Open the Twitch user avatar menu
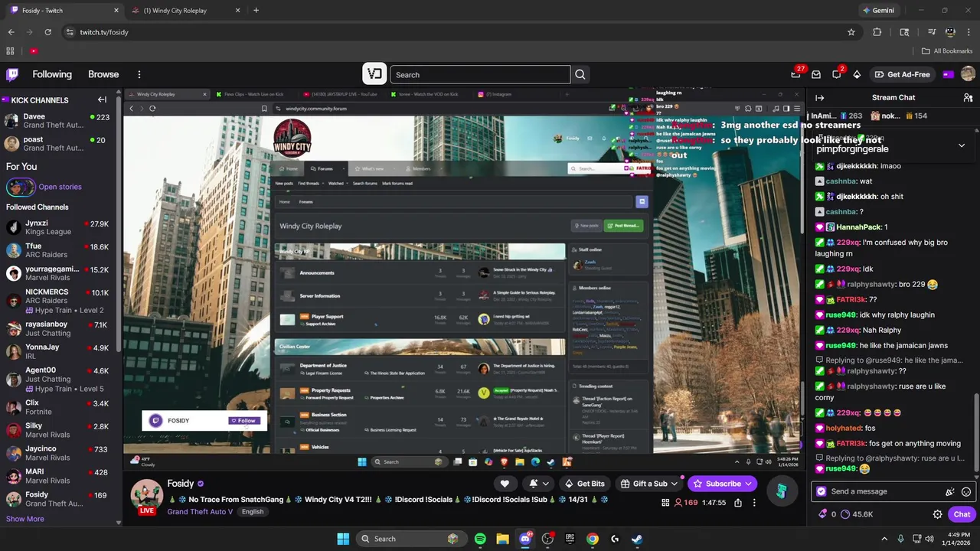 (x=968, y=74)
